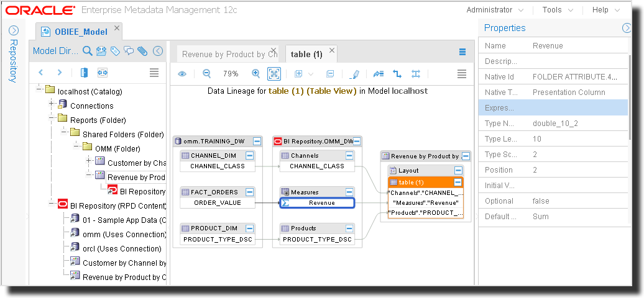The image size is (644, 298).
Task: Collapse PRODUCT_DIM table box
Action: 249,228
